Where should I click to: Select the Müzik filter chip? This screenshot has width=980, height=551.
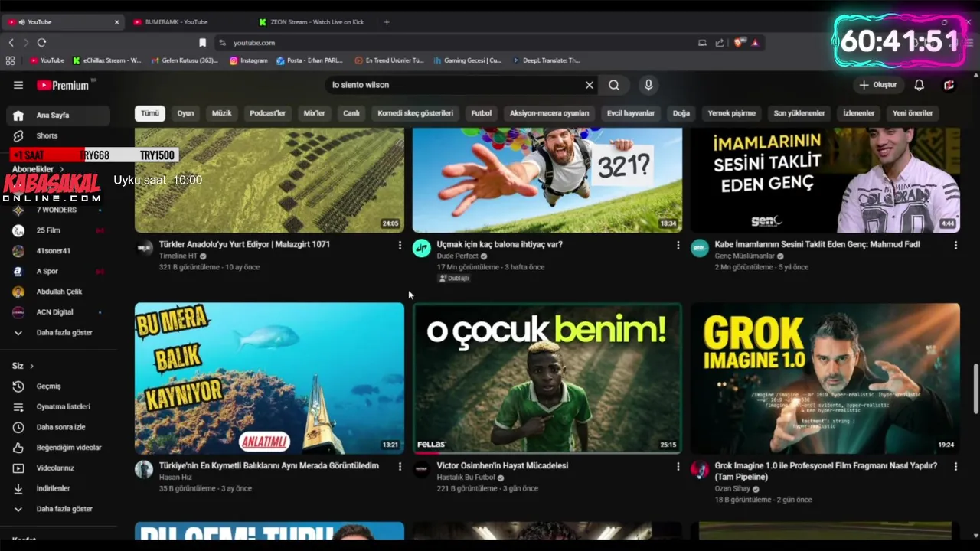point(221,113)
